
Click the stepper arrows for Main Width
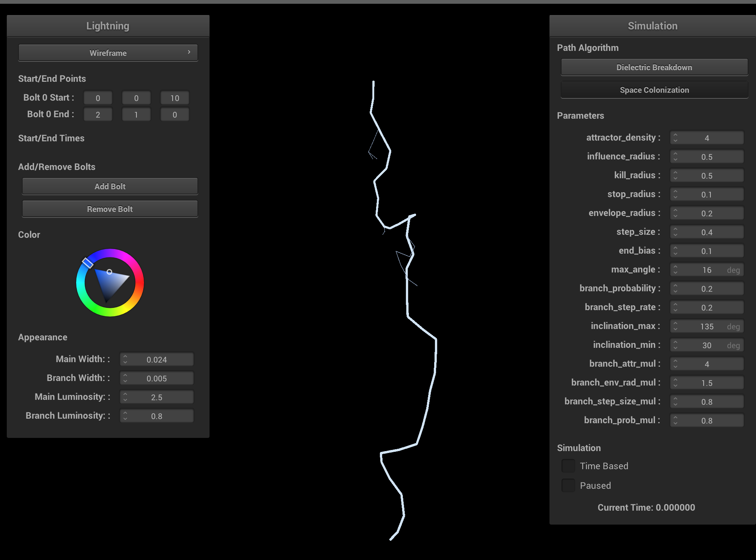tap(125, 360)
